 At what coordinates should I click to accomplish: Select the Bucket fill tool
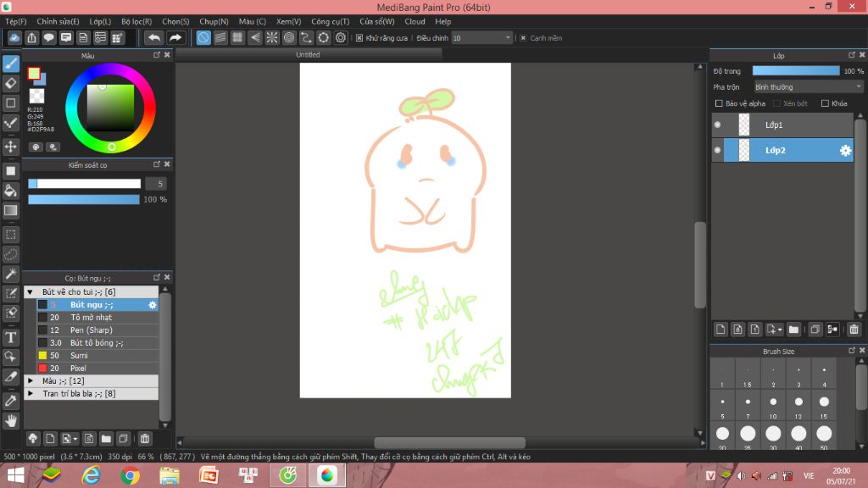(10, 191)
